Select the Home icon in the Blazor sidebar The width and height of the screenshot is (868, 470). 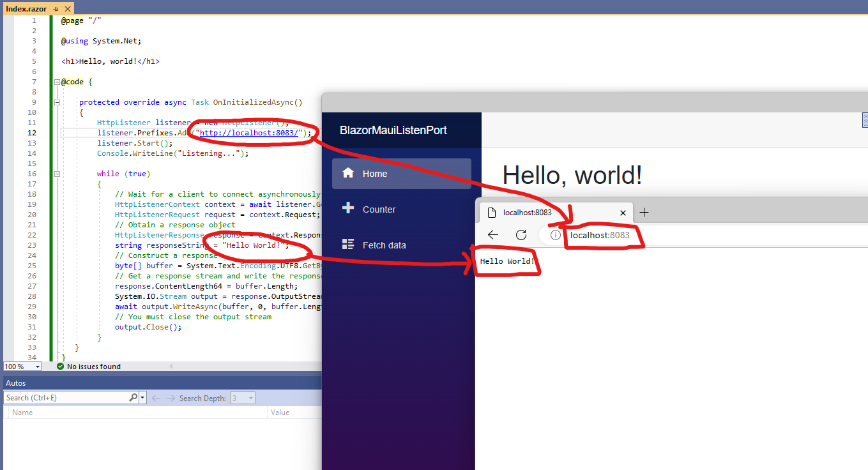[x=348, y=173]
